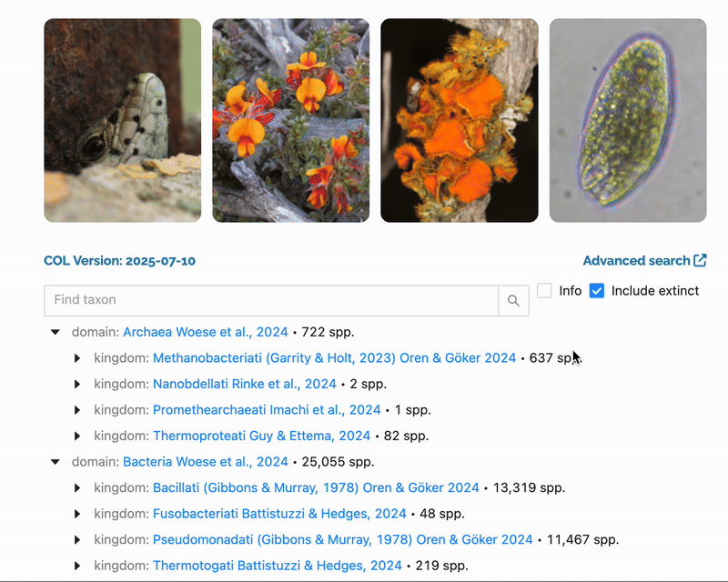The width and height of the screenshot is (728, 582).
Task: Expand the Methanobacteriati kingdom
Action: [77, 358]
